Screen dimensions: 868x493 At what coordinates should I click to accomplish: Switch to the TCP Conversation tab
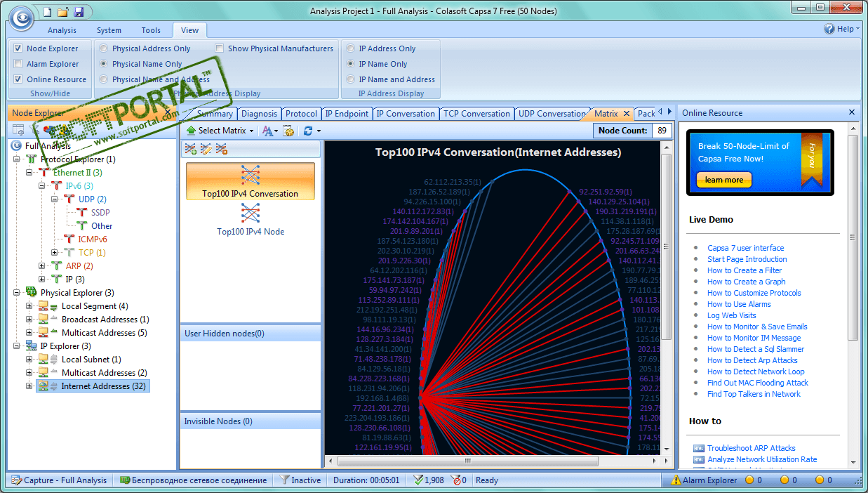point(476,114)
